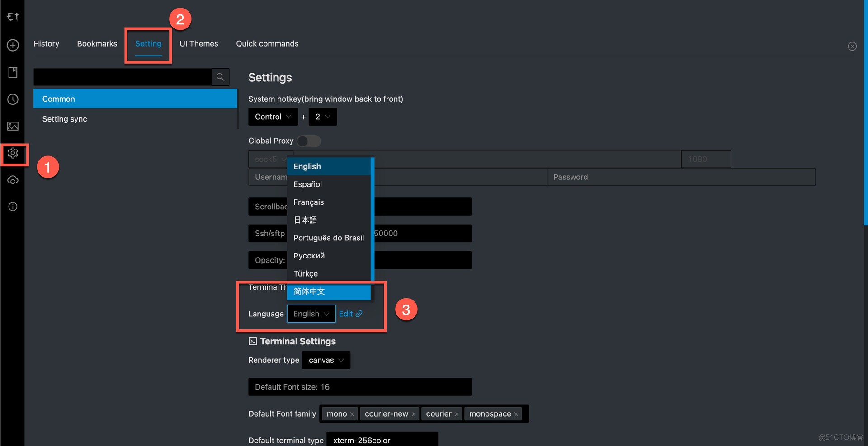Viewport: 868px width, 446px height.
Task: Open the Control modifier key dropdown
Action: 273,117
